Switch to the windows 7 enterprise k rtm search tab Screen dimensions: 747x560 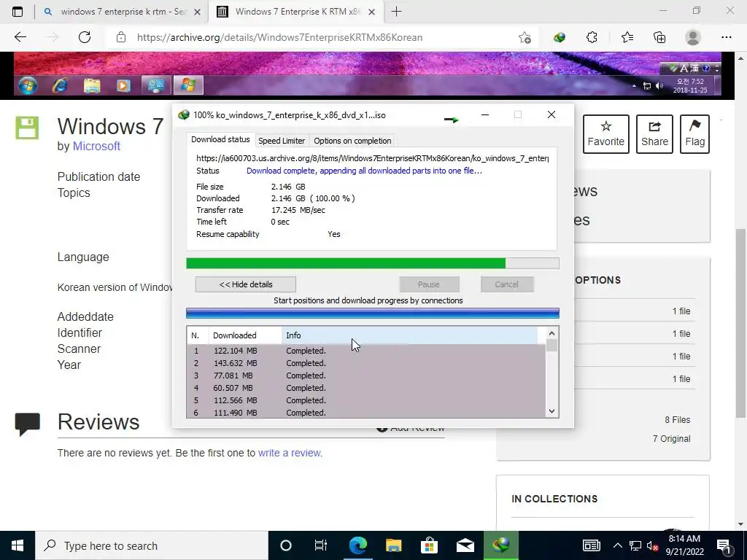coord(122,12)
